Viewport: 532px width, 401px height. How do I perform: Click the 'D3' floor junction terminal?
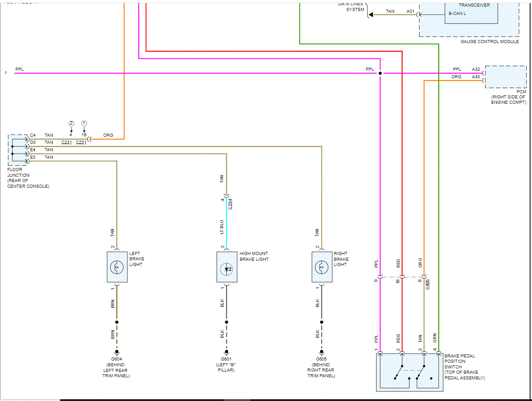point(33,142)
